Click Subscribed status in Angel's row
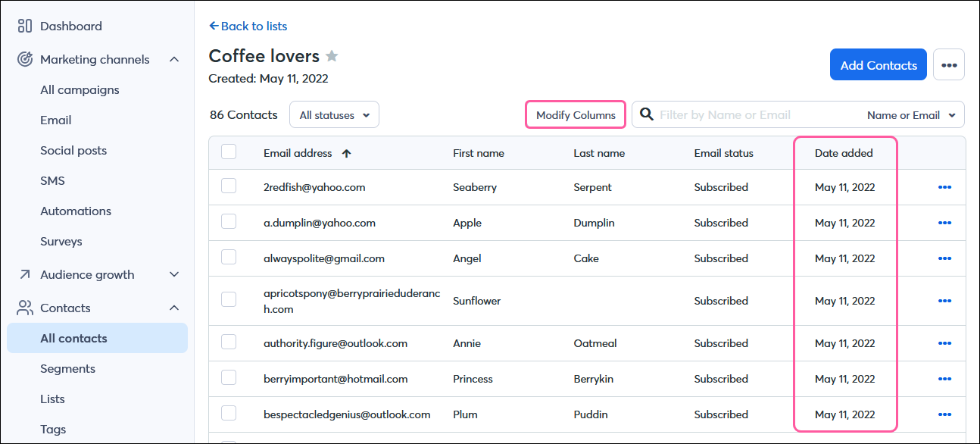The height and width of the screenshot is (444, 980). tap(721, 258)
